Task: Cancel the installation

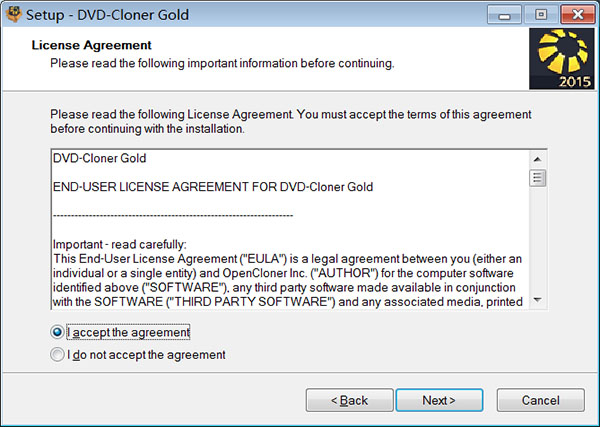Action: (x=540, y=400)
